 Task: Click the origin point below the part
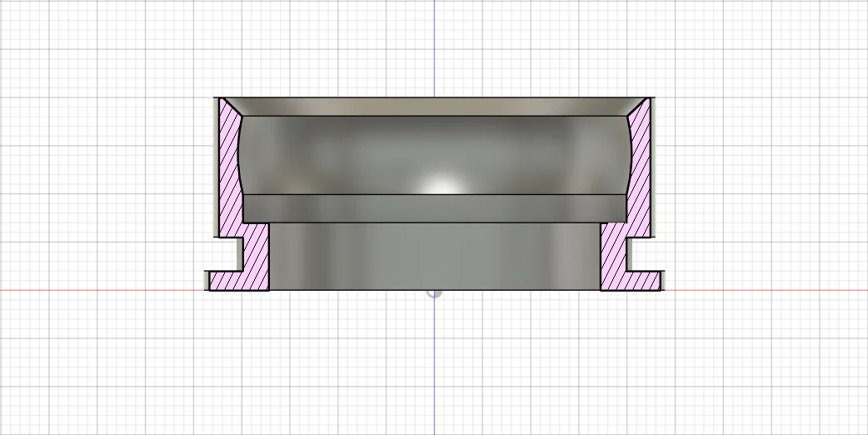(434, 292)
